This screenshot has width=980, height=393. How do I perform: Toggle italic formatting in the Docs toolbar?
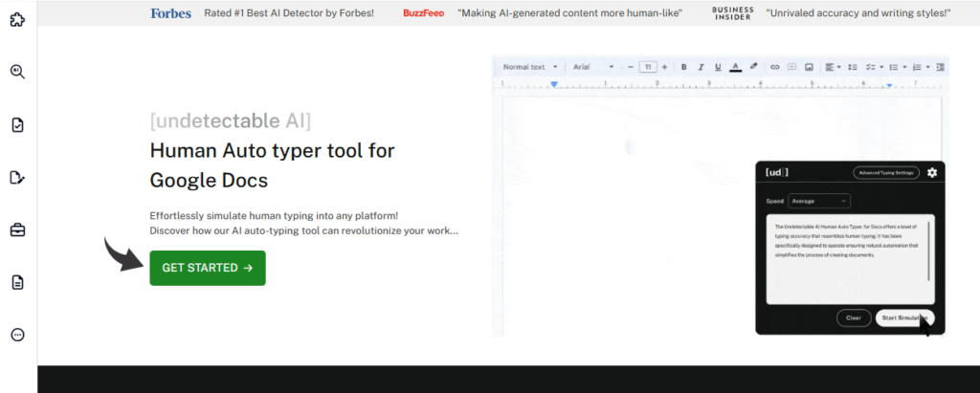[x=702, y=67]
